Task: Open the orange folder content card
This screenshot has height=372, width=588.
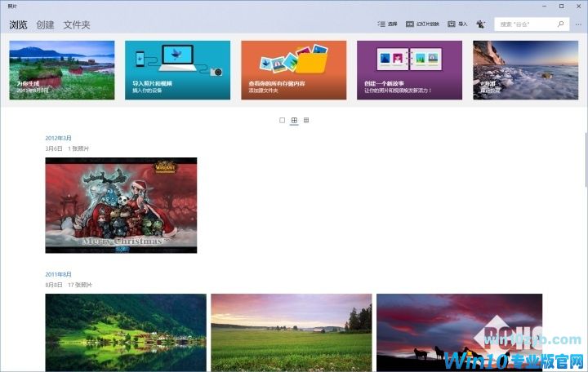Action: pos(294,70)
